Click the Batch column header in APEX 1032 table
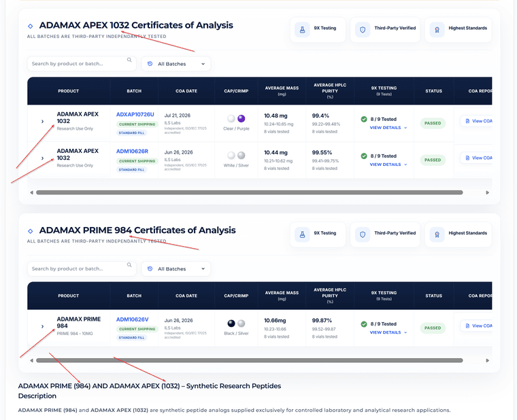This screenshot has height=420, width=517. tap(134, 91)
